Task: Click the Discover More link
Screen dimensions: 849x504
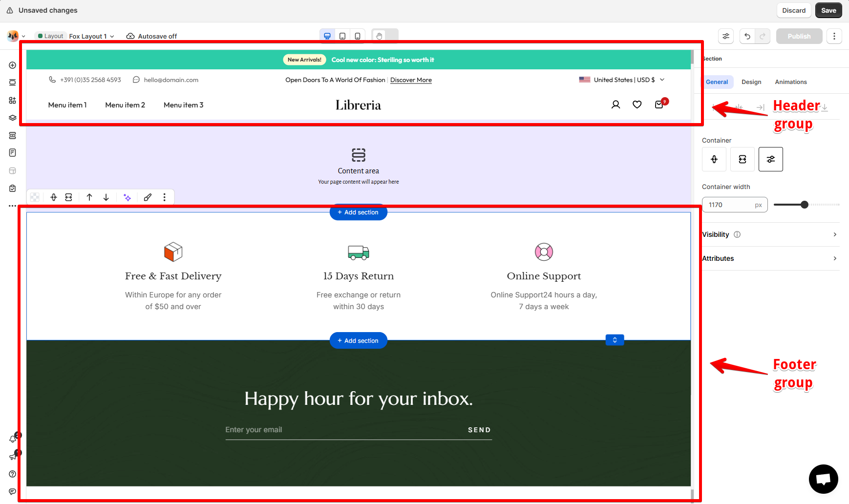Action: point(411,80)
